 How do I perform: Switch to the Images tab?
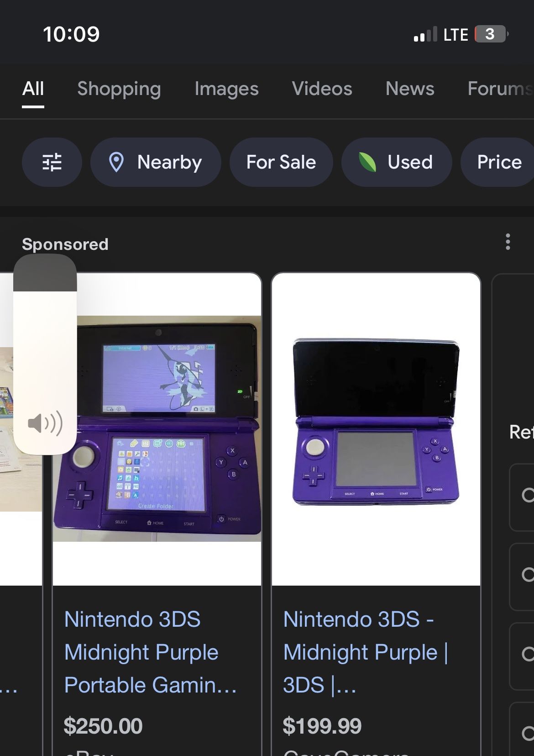(x=226, y=89)
